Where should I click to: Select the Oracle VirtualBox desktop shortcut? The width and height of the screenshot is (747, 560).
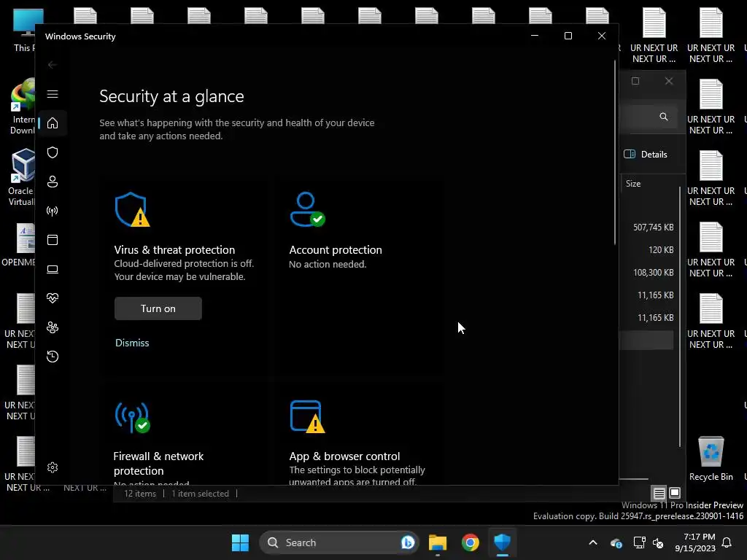tap(21, 177)
